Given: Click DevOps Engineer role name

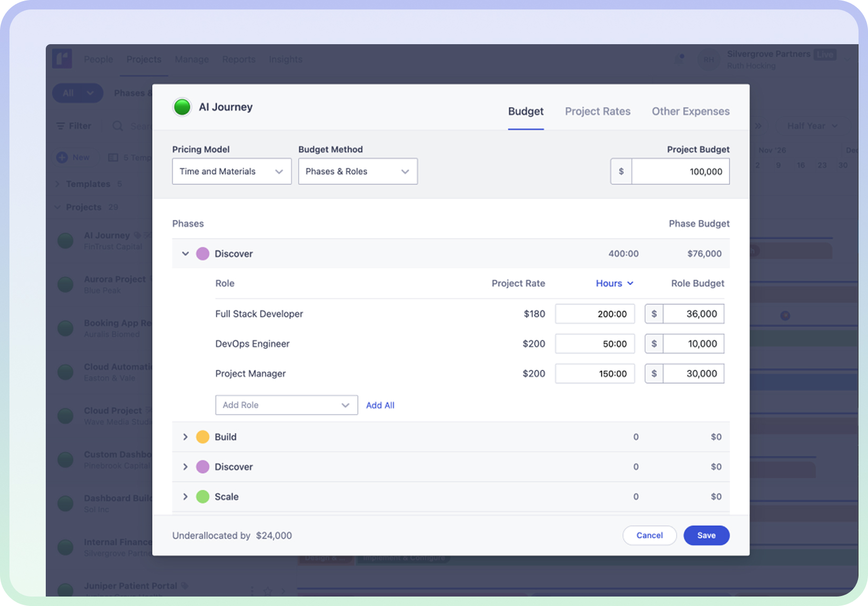Looking at the screenshot, I should click(252, 344).
